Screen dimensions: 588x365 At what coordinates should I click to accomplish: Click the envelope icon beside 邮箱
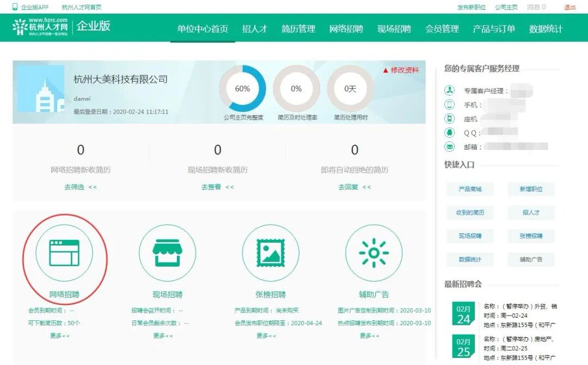pyautogui.click(x=449, y=146)
